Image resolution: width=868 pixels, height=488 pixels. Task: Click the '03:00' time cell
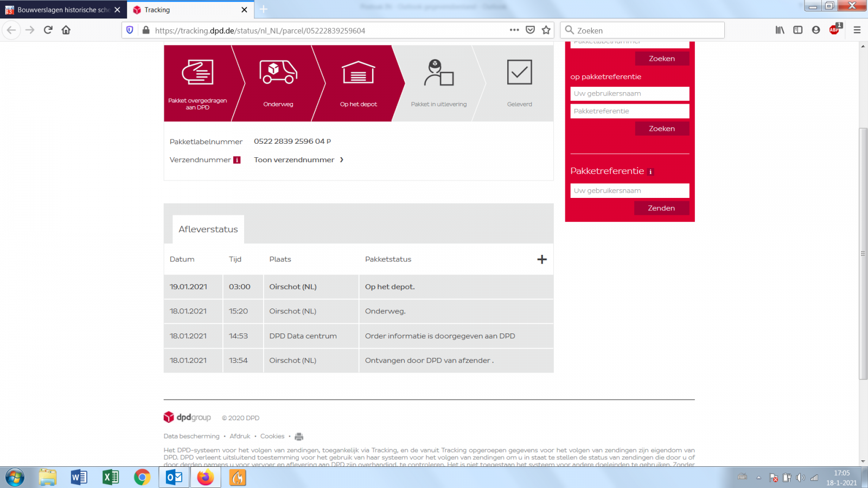pyautogui.click(x=243, y=287)
